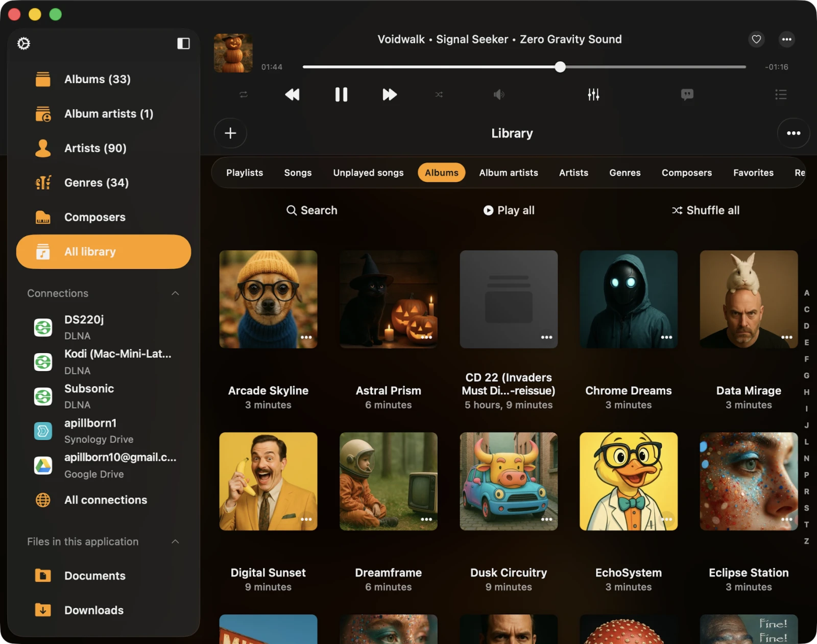The height and width of the screenshot is (644, 817).
Task: Mark current track as favorite with heart
Action: (x=756, y=39)
